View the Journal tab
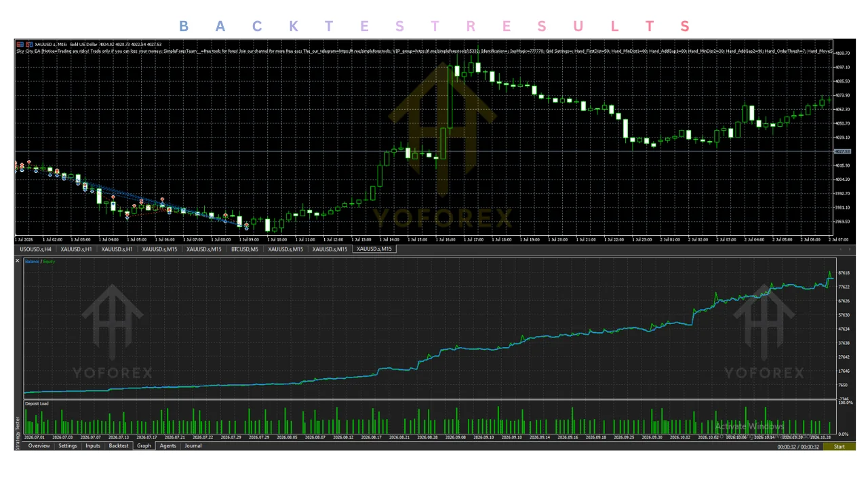Image resolution: width=868 pixels, height=488 pixels. 193,446
